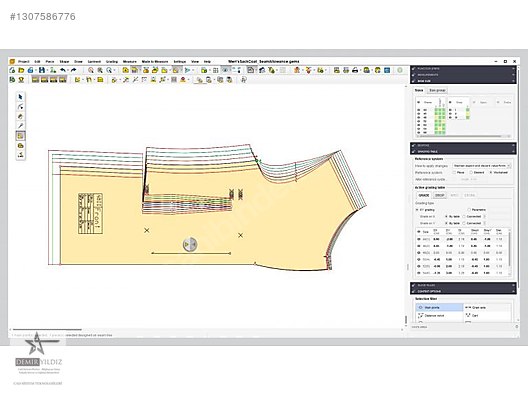Image resolution: width=528 pixels, height=396 pixels.
Task: Open the Piece menu
Action: pos(50,62)
